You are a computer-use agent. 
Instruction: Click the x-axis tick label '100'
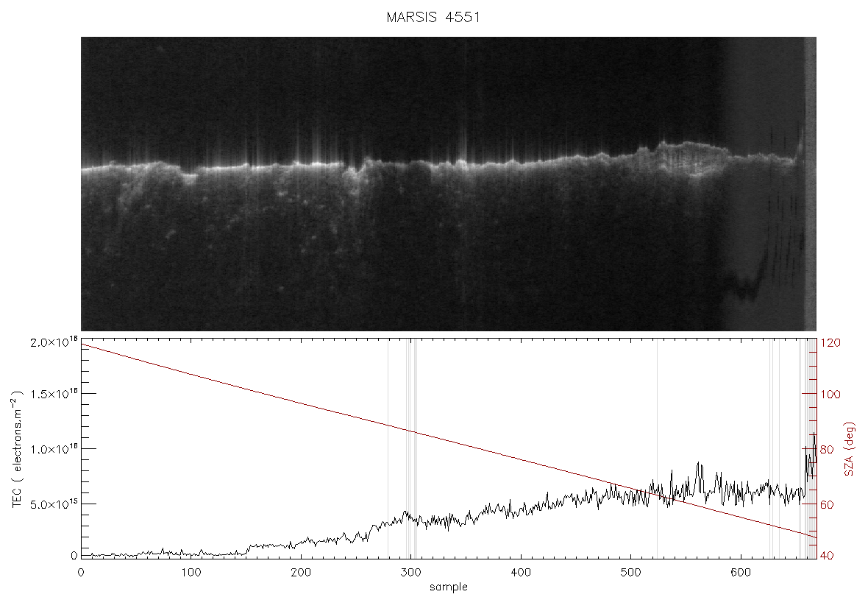pyautogui.click(x=191, y=573)
